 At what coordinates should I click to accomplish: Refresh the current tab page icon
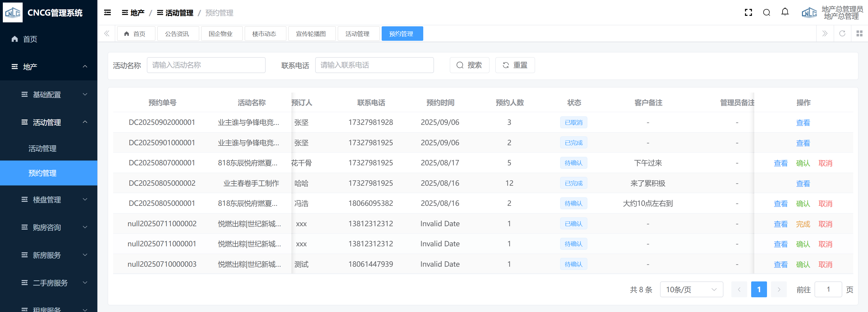click(842, 33)
